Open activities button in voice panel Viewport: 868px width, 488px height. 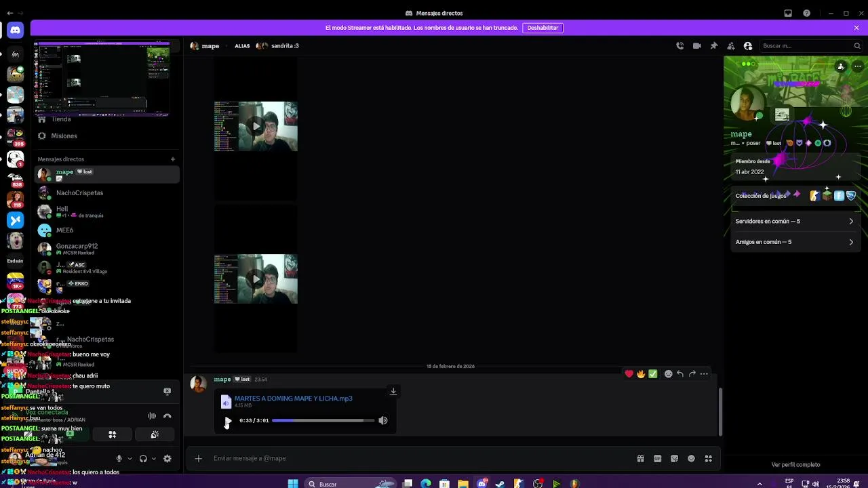tap(113, 434)
